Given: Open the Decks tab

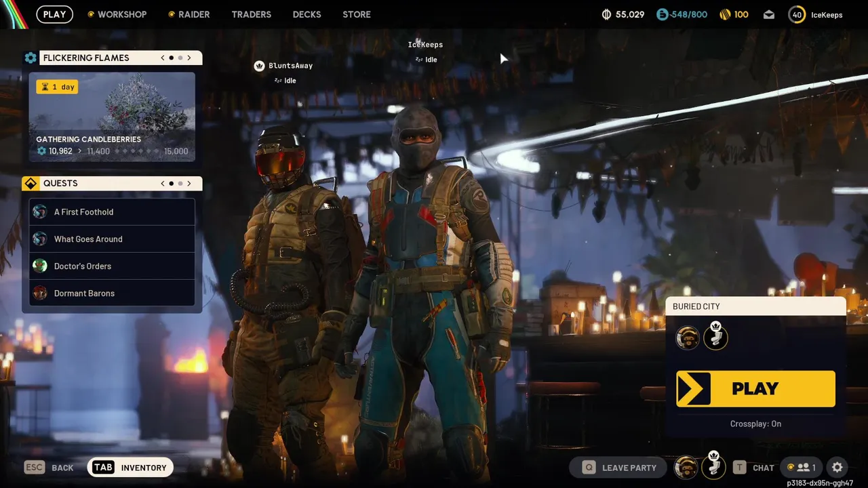Looking at the screenshot, I should coord(307,14).
